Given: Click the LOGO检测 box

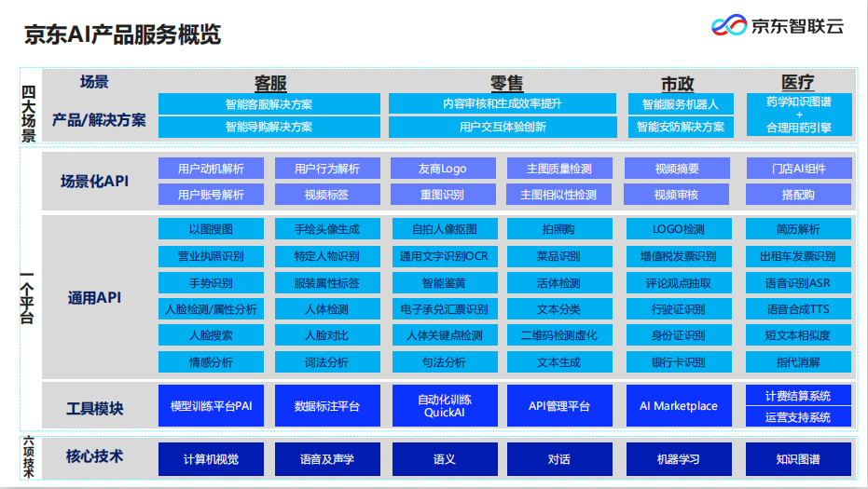Looking at the screenshot, I should point(679,228).
